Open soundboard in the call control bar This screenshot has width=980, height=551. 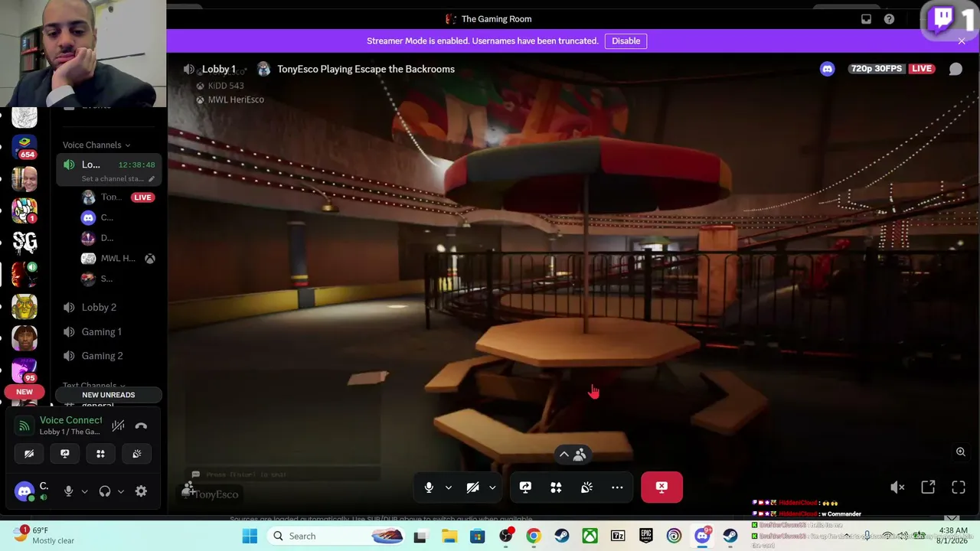(586, 487)
